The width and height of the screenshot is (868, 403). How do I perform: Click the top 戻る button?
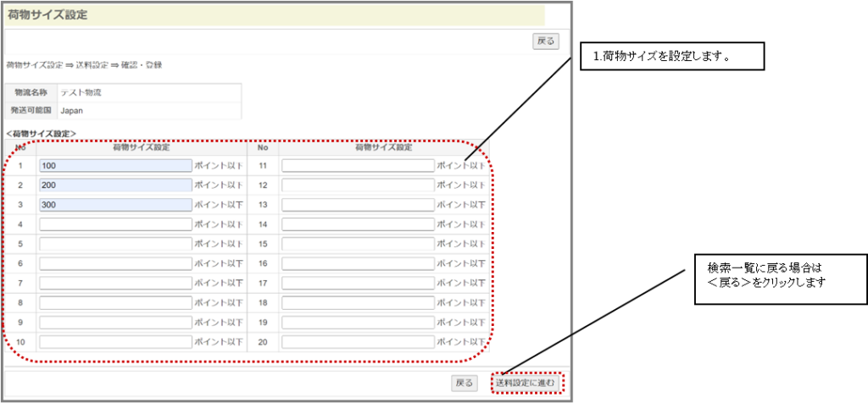click(x=546, y=41)
